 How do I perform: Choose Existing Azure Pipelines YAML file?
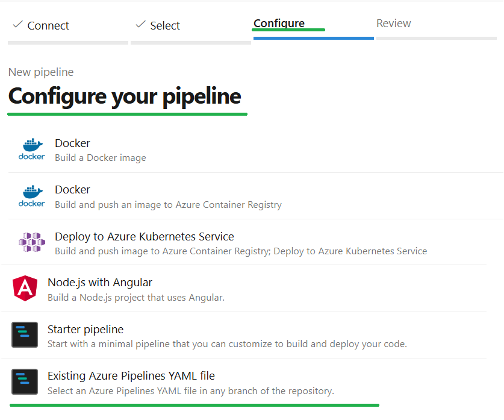pos(131,376)
